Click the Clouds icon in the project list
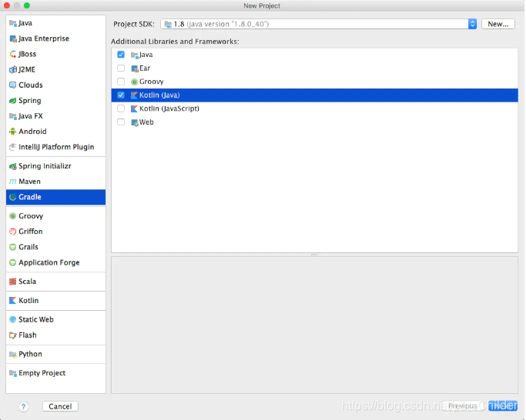526x420 pixels. click(x=13, y=85)
